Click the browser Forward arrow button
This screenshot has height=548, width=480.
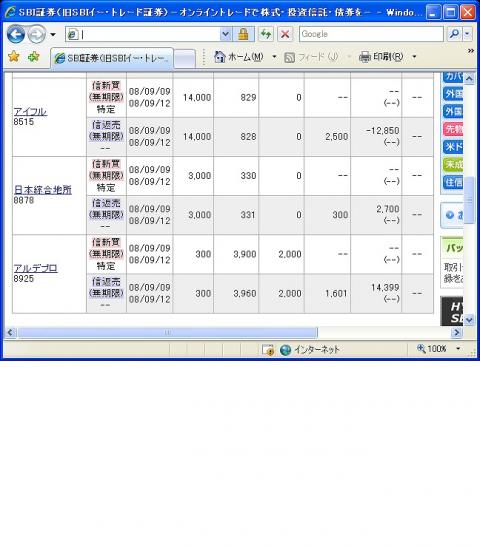(37, 34)
